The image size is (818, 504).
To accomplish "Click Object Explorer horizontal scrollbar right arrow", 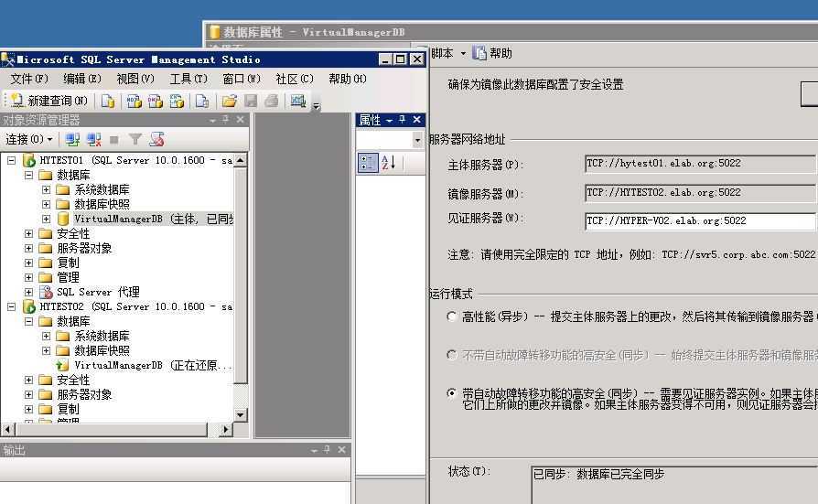I will [x=225, y=430].
